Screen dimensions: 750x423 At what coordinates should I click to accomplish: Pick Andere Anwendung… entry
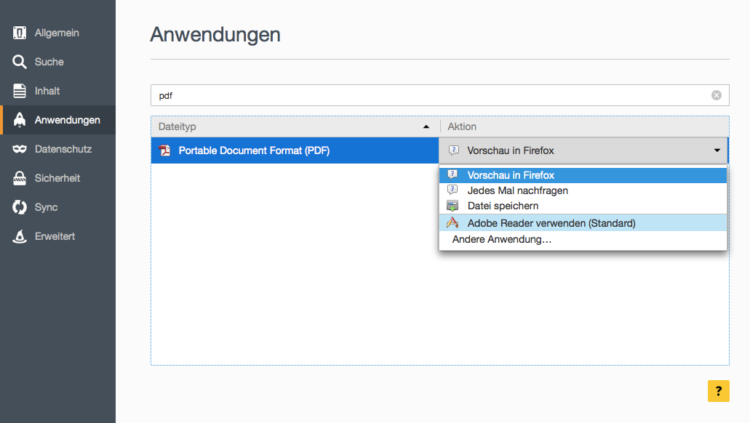(x=502, y=240)
